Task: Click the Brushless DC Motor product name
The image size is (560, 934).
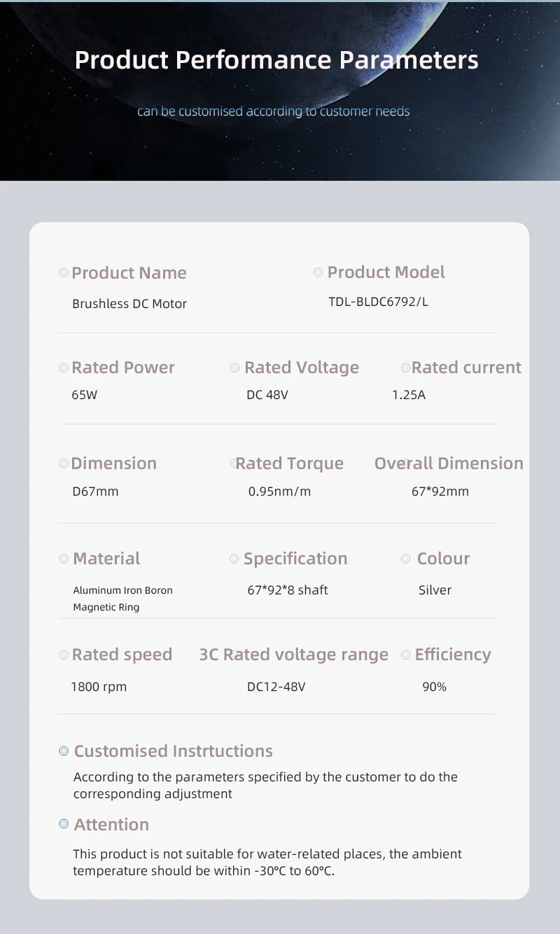Action: (x=129, y=304)
